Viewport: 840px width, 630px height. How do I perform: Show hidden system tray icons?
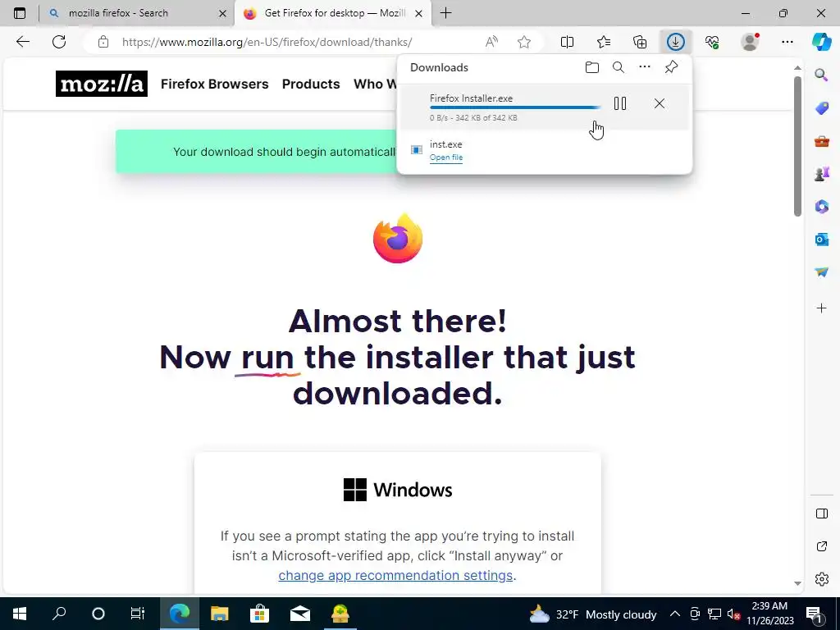click(675, 614)
